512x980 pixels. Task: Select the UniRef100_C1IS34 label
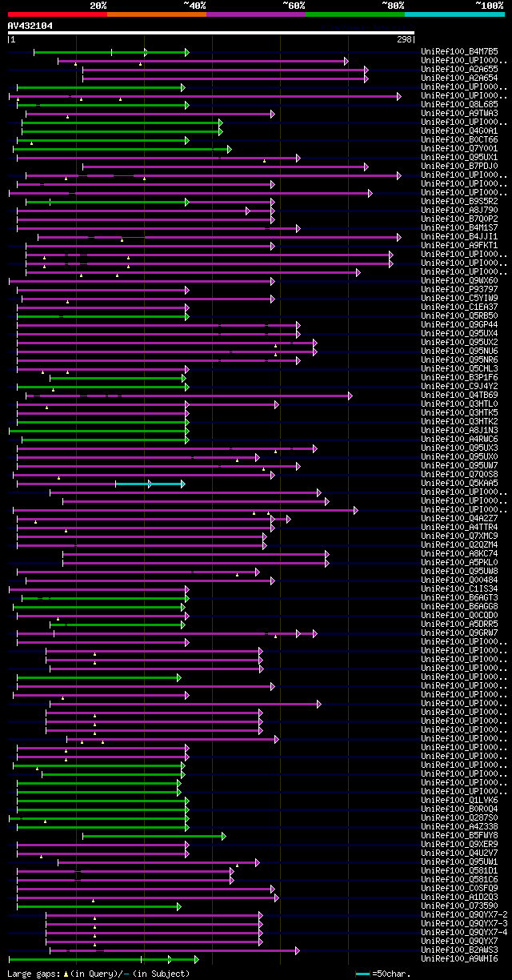459,589
